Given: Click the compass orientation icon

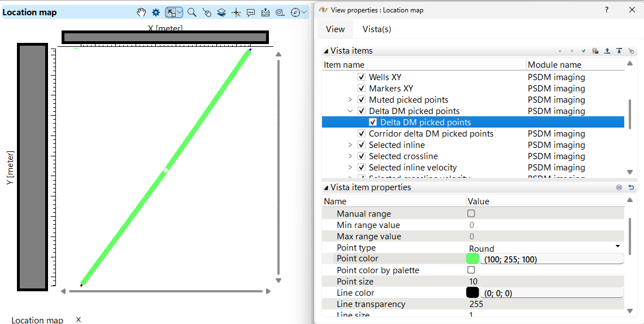Looking at the screenshot, I should 295,13.
